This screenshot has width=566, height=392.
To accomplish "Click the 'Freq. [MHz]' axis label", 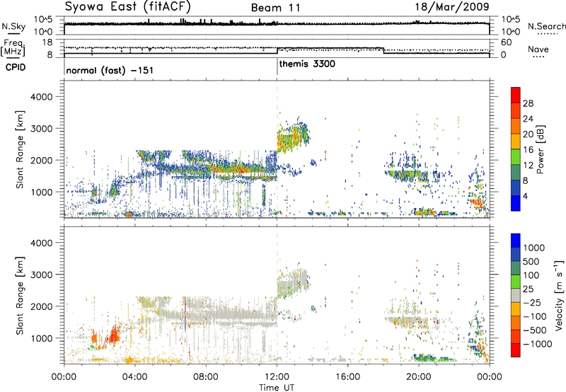I will tap(13, 48).
